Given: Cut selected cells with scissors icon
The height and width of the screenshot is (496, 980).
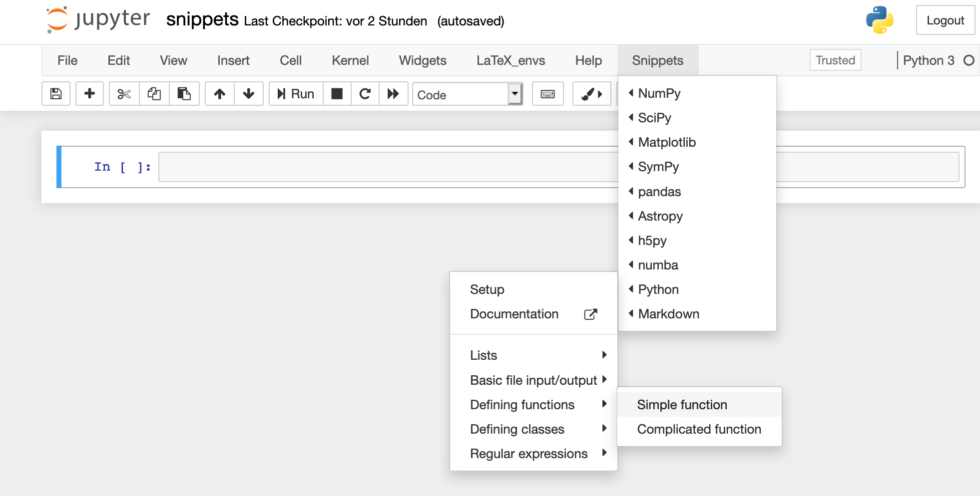Looking at the screenshot, I should click(124, 94).
